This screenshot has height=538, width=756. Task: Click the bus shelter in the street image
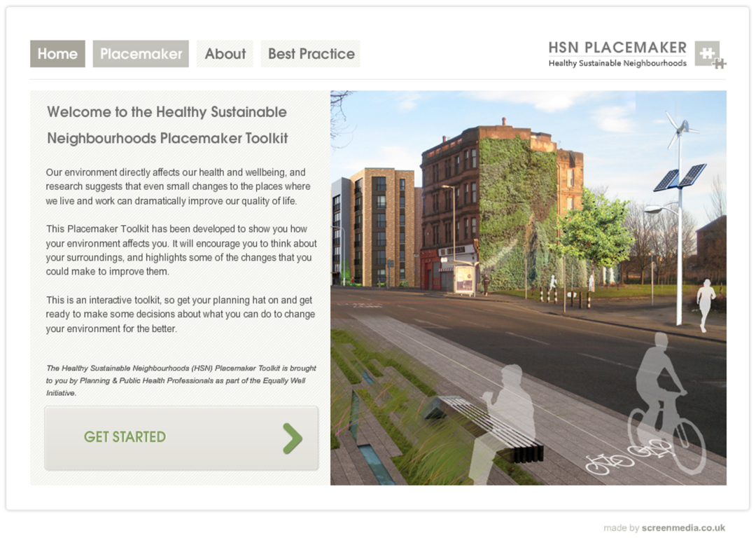click(x=465, y=278)
